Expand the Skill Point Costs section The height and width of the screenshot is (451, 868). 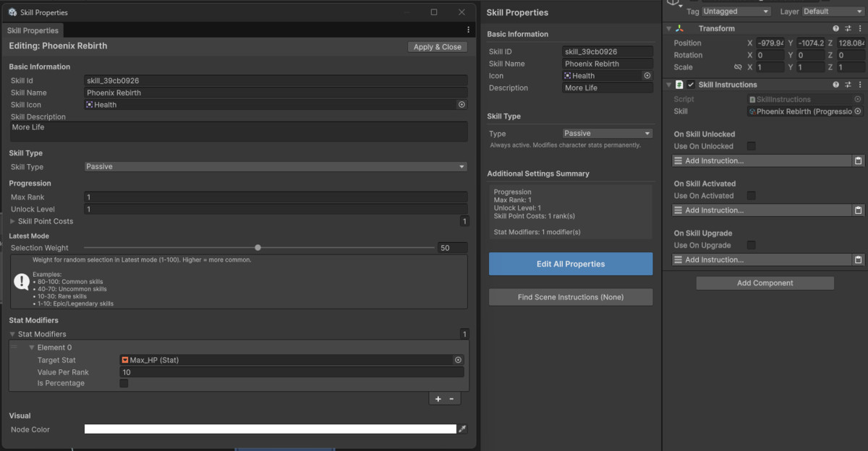click(x=12, y=221)
